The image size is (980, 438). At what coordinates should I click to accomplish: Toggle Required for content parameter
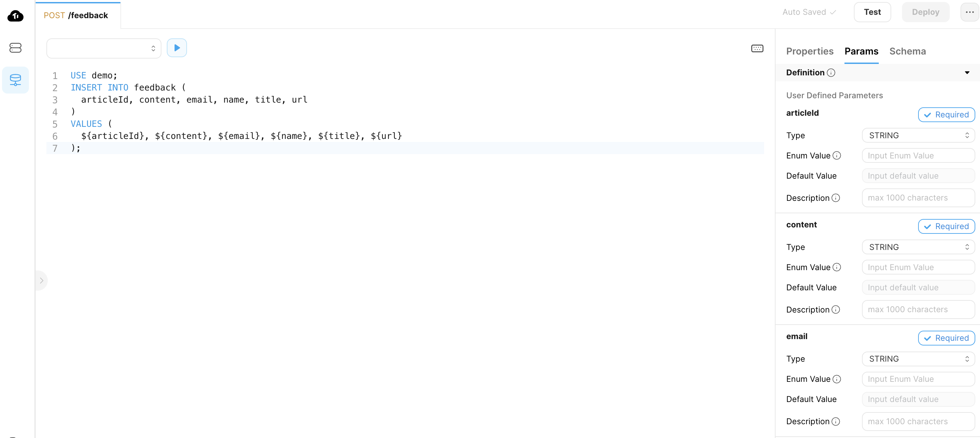(x=946, y=226)
